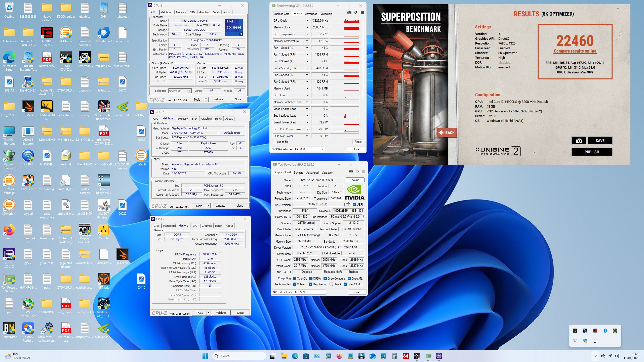Click the PUBLISH button in Superposition
The image size is (644, 362).
[592, 152]
